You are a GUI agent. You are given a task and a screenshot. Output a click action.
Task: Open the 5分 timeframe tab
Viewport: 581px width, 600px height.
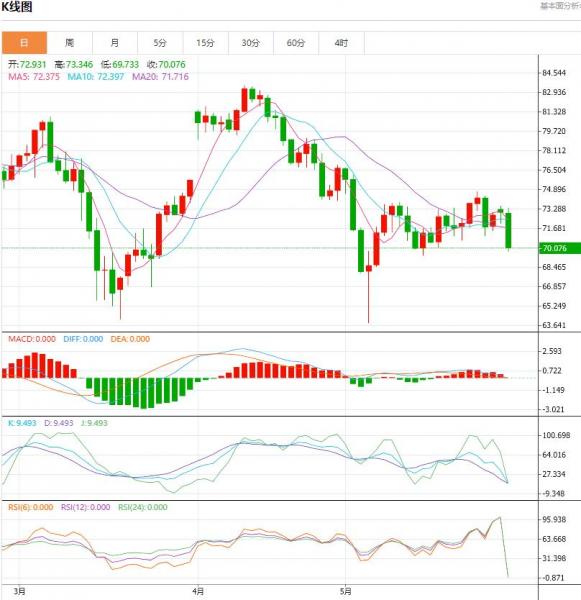[x=160, y=43]
